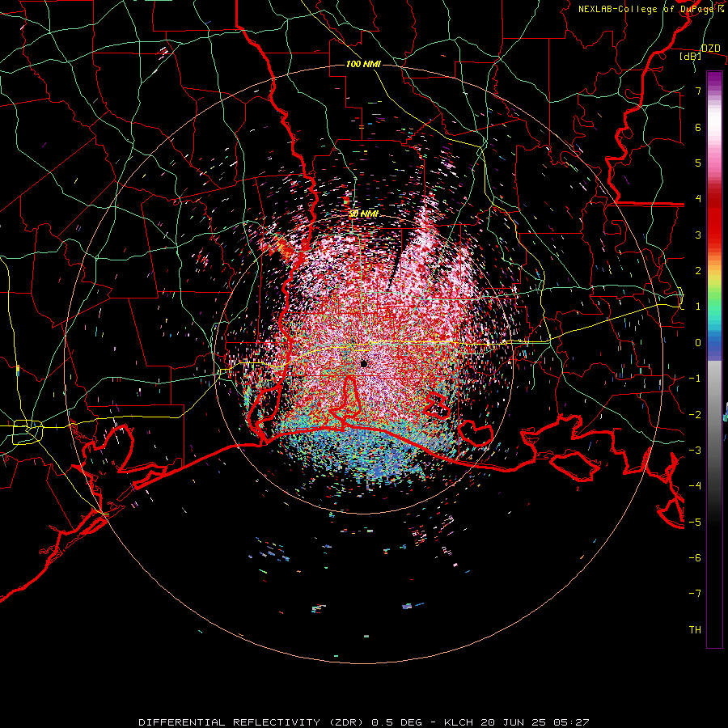Click the 7 tick on the color scale
Screen dimensions: 728x728
point(698,91)
